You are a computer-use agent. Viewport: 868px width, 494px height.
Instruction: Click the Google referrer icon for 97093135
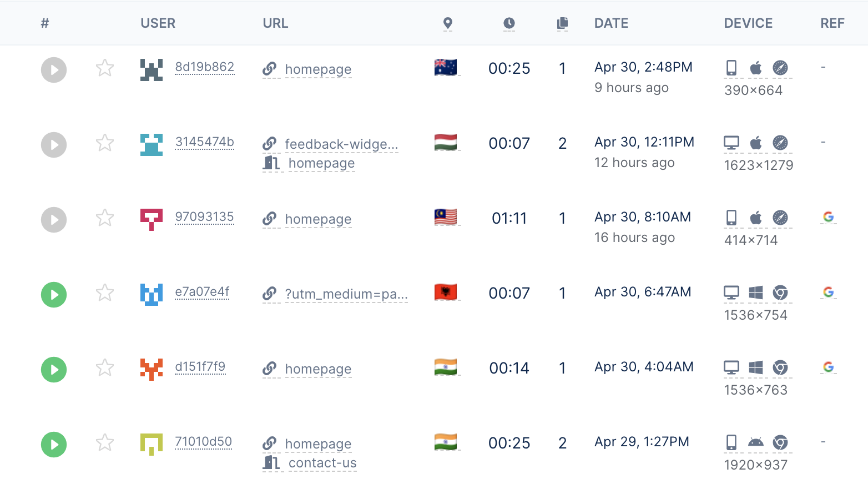tap(828, 217)
